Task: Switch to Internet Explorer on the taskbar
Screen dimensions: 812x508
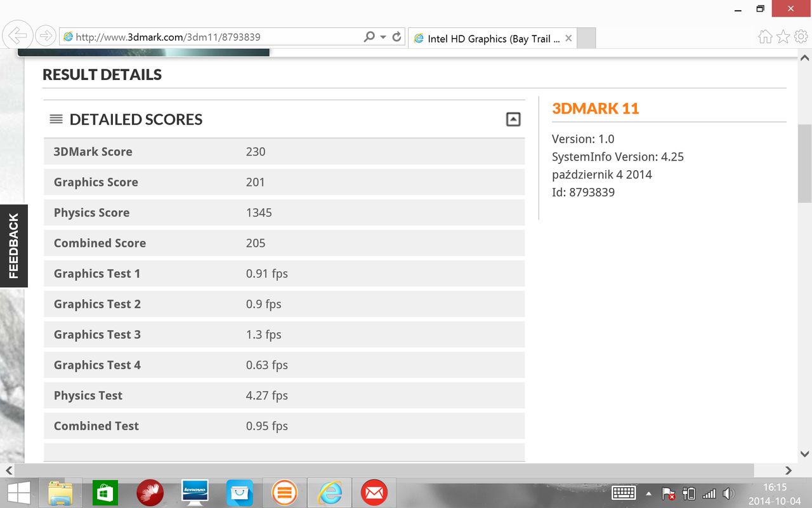Action: 329,493
